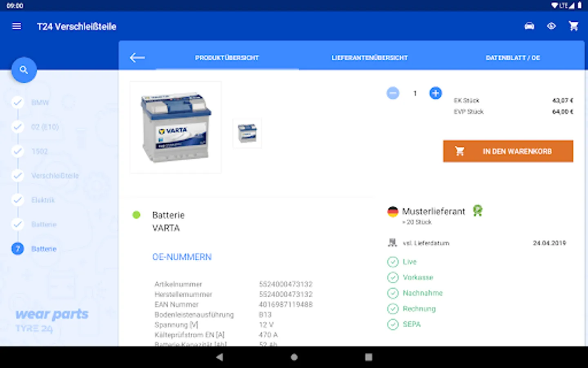This screenshot has width=588, height=368.
Task: Click the Live check icon
Action: tap(392, 262)
